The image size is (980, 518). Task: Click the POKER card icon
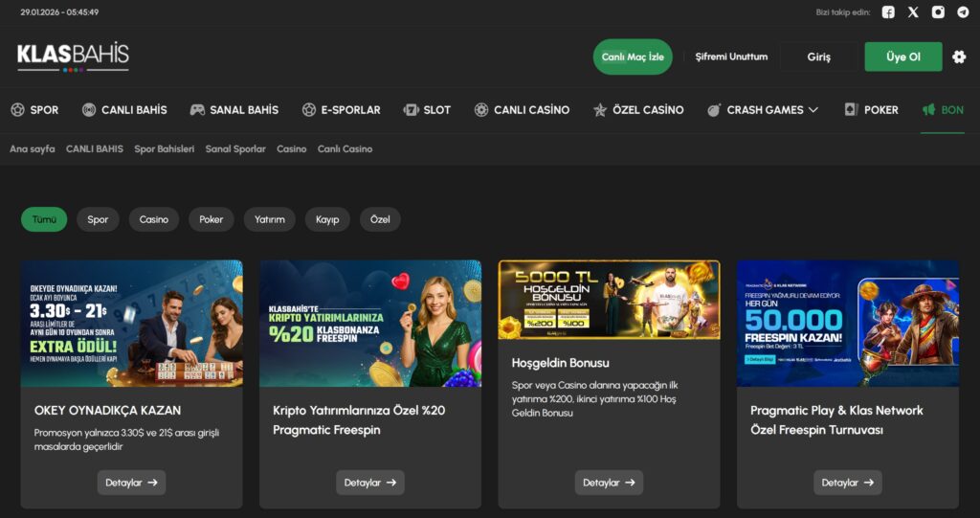tap(851, 110)
